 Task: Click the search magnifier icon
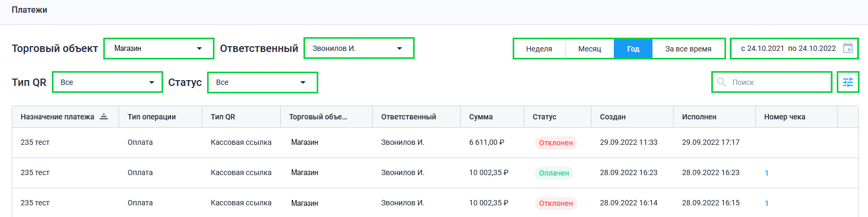(721, 82)
